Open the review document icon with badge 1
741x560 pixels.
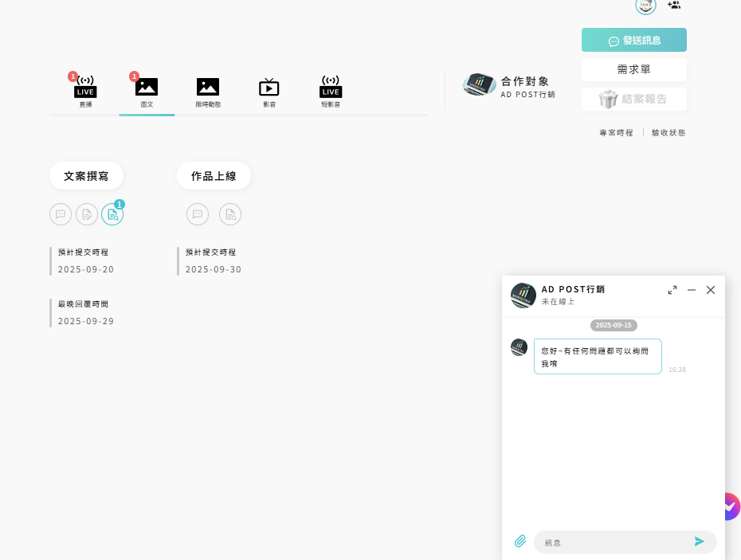tap(112, 214)
